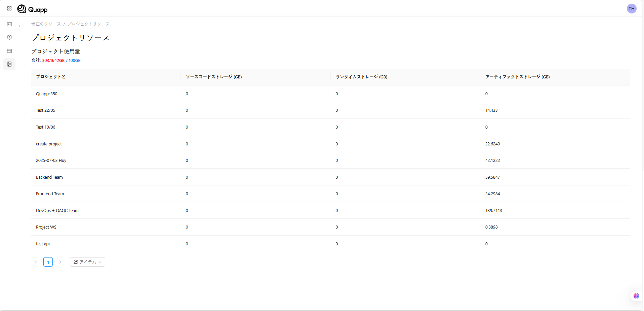644x311 pixels.
Task: Open the ID card sidebar icon
Action: point(9,25)
